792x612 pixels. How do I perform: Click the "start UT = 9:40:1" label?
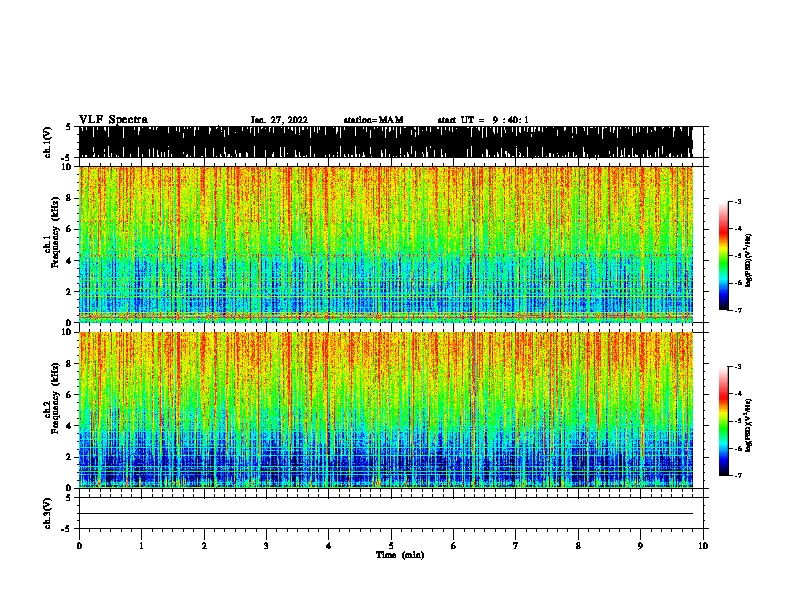point(483,120)
